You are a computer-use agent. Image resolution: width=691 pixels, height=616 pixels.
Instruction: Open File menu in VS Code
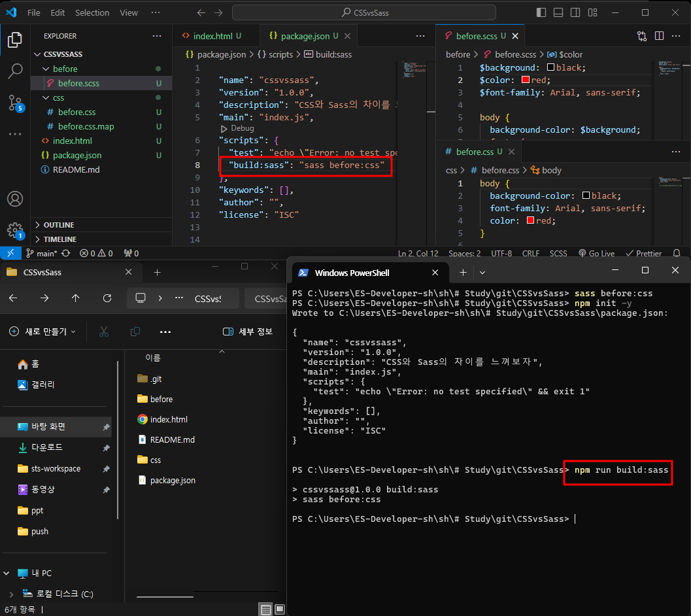[x=34, y=13]
